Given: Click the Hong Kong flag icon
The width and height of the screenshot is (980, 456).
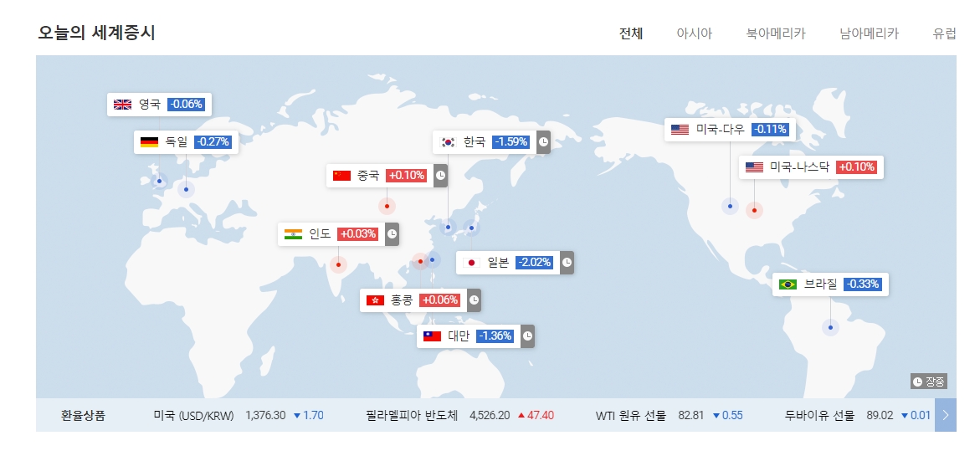Looking at the screenshot, I should 376,300.
